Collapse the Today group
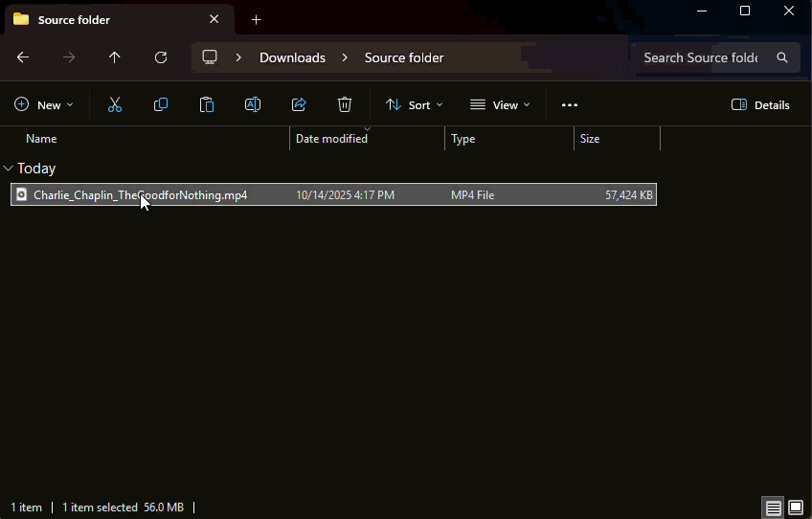Image resolution: width=812 pixels, height=519 pixels. (9, 169)
